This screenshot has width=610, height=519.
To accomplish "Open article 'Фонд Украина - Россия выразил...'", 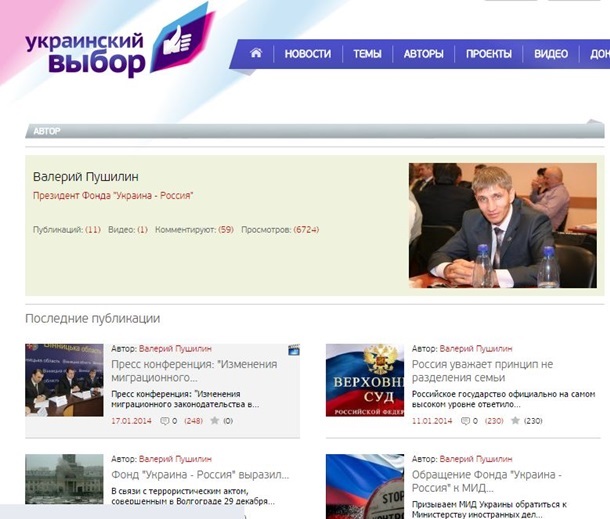I will click(x=200, y=474).
